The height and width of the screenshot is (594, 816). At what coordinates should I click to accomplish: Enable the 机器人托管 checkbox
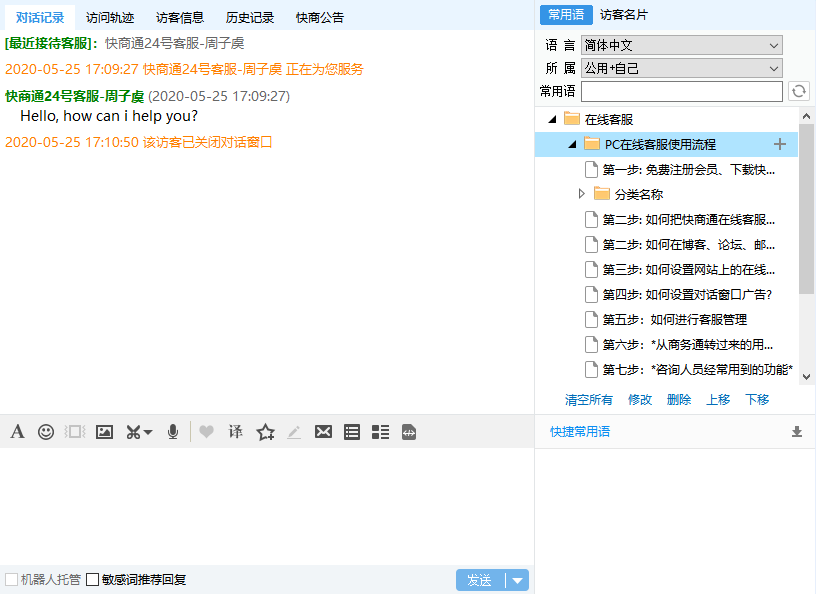pos(12,579)
